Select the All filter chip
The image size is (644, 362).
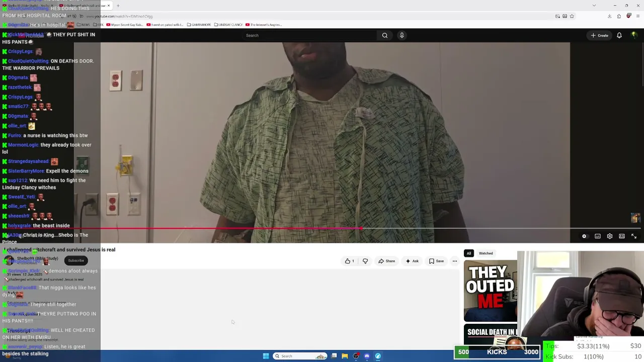(x=469, y=253)
